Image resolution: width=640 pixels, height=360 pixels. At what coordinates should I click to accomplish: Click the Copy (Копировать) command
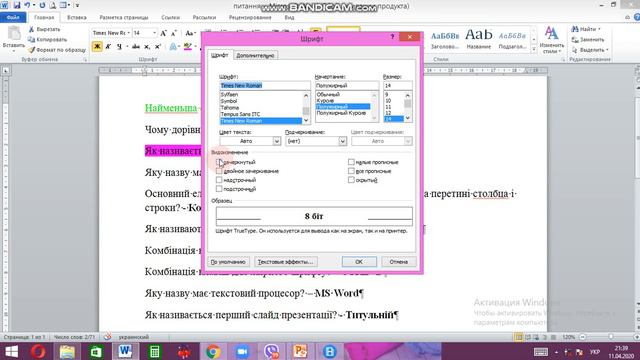pos(47,40)
